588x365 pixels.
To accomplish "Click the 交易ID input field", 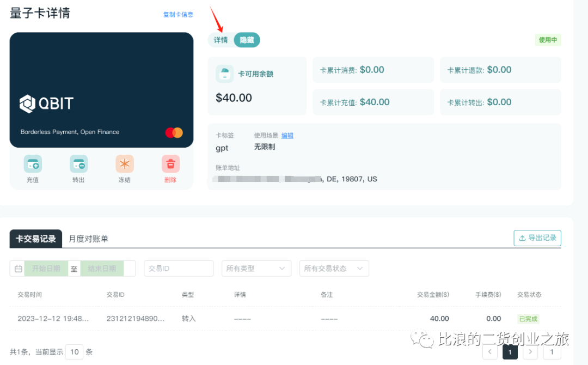I will [x=179, y=269].
